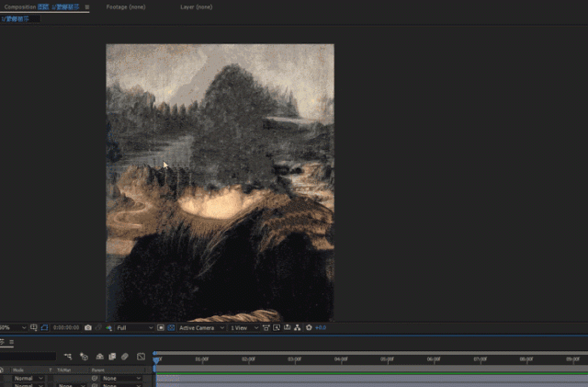
Task: Toggle the Region of Interest button
Action: [161, 327]
